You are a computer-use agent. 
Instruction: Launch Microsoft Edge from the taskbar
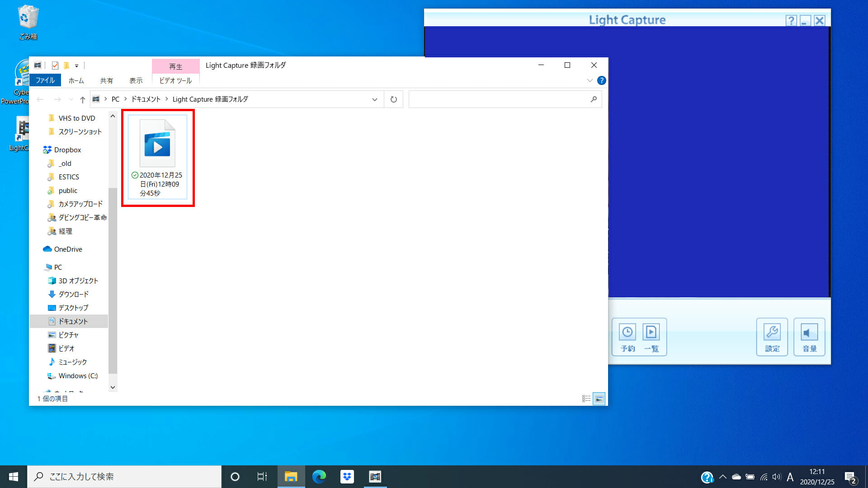[319, 477]
